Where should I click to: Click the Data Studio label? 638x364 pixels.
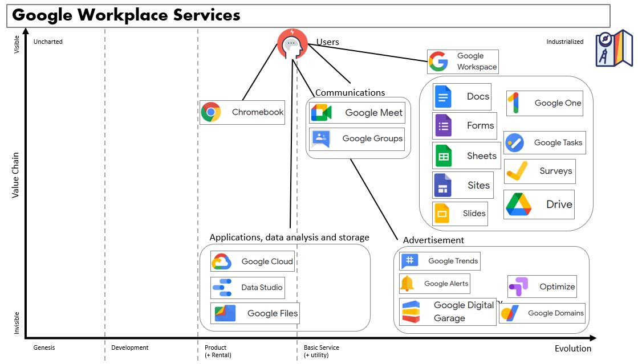pyautogui.click(x=262, y=288)
